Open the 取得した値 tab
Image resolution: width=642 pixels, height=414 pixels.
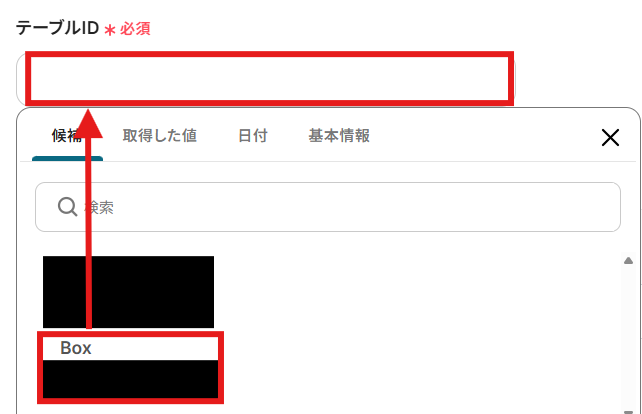point(160,136)
